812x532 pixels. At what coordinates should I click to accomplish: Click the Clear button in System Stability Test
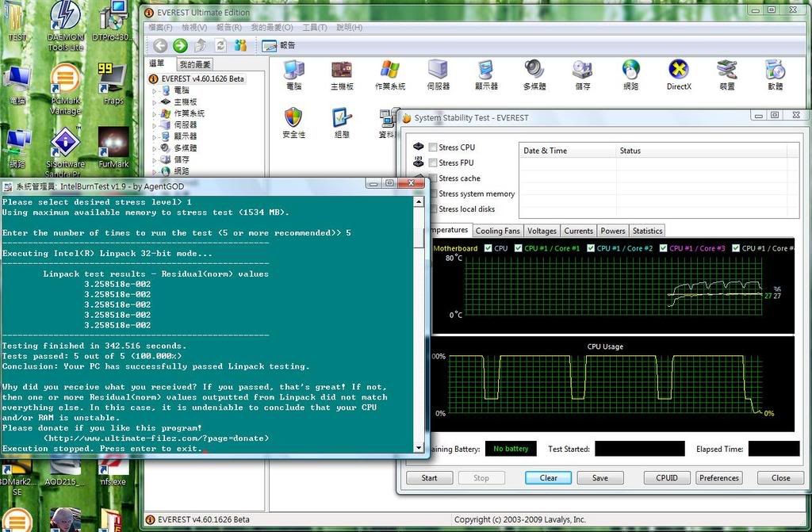[549, 477]
